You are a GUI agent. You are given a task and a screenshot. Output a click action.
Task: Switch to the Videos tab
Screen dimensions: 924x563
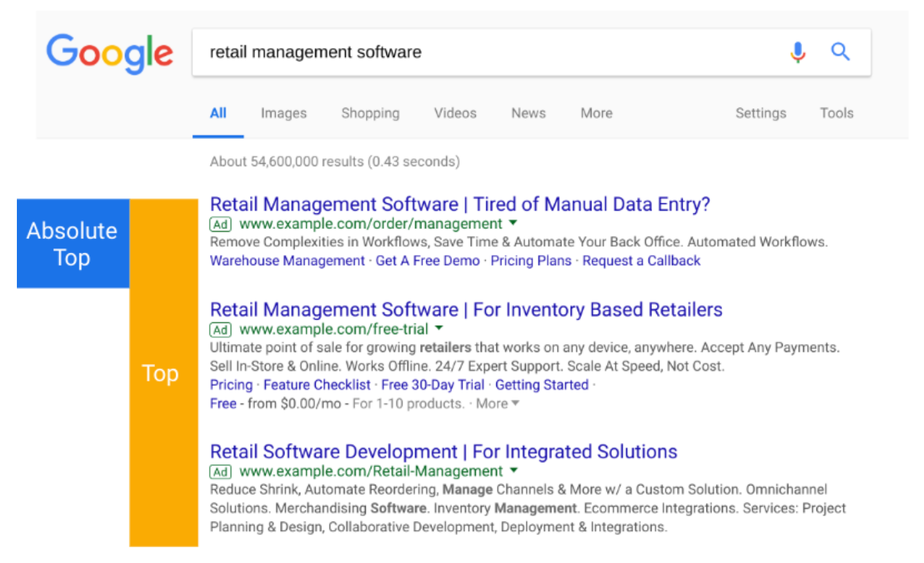(455, 113)
